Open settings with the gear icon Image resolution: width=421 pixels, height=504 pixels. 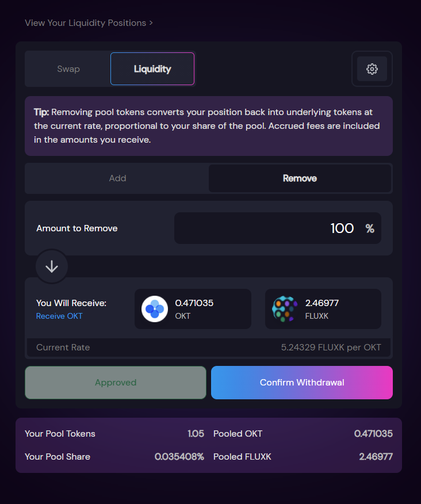(x=372, y=69)
